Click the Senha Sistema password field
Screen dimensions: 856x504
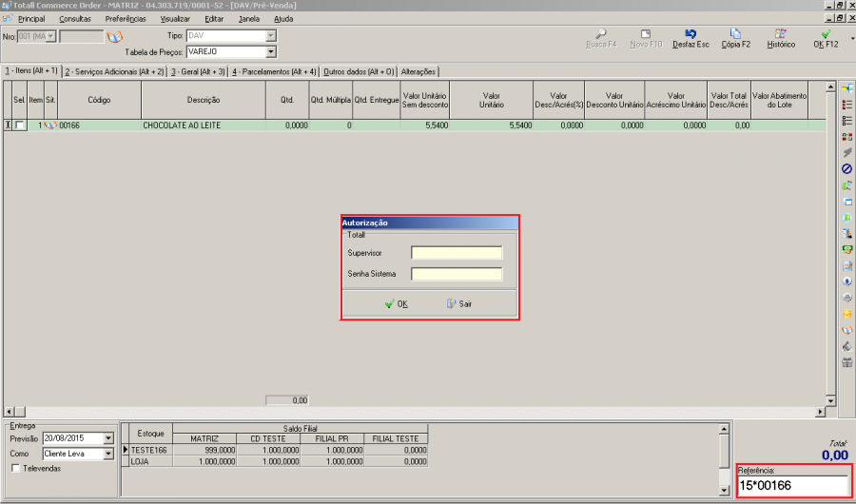click(x=457, y=274)
